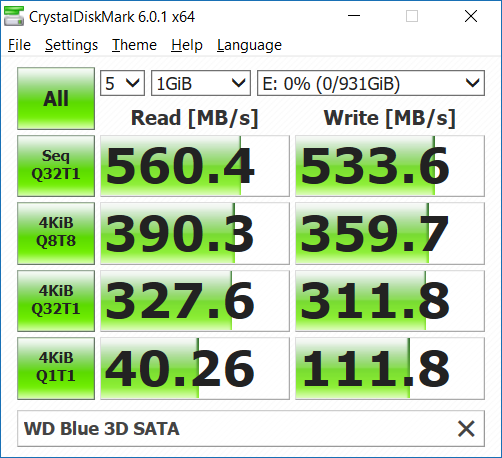The height and width of the screenshot is (458, 502).
Task: Click the Write [MB/s] column header
Action: tap(390, 118)
